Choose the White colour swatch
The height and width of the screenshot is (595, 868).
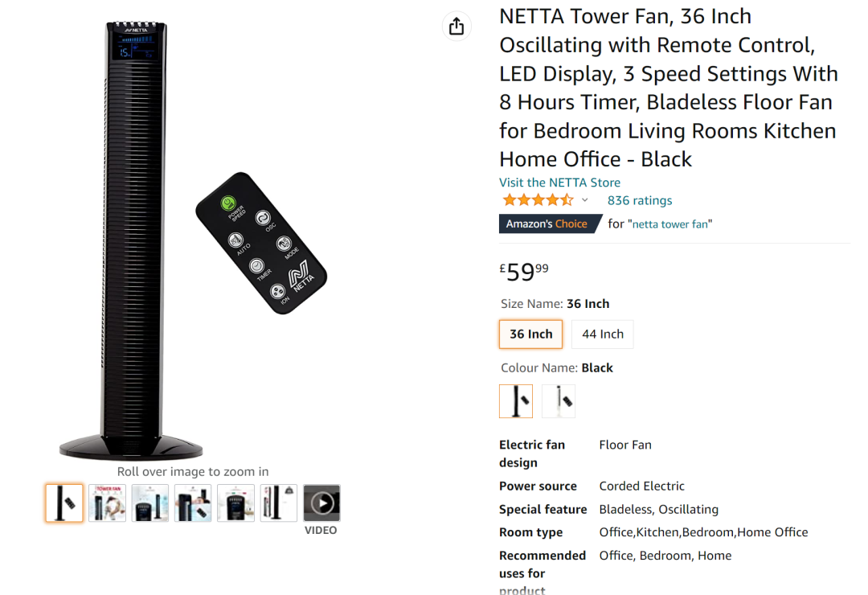[x=559, y=400]
